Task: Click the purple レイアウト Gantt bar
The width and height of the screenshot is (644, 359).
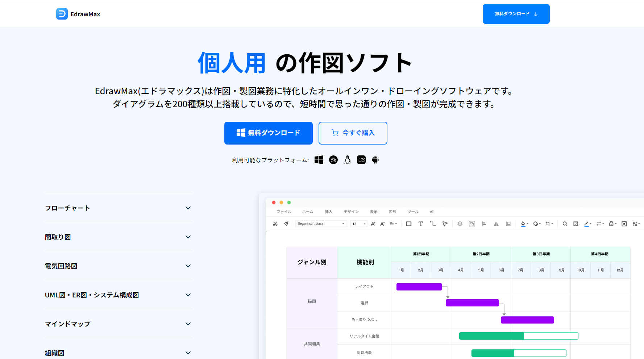Action: 419,287
